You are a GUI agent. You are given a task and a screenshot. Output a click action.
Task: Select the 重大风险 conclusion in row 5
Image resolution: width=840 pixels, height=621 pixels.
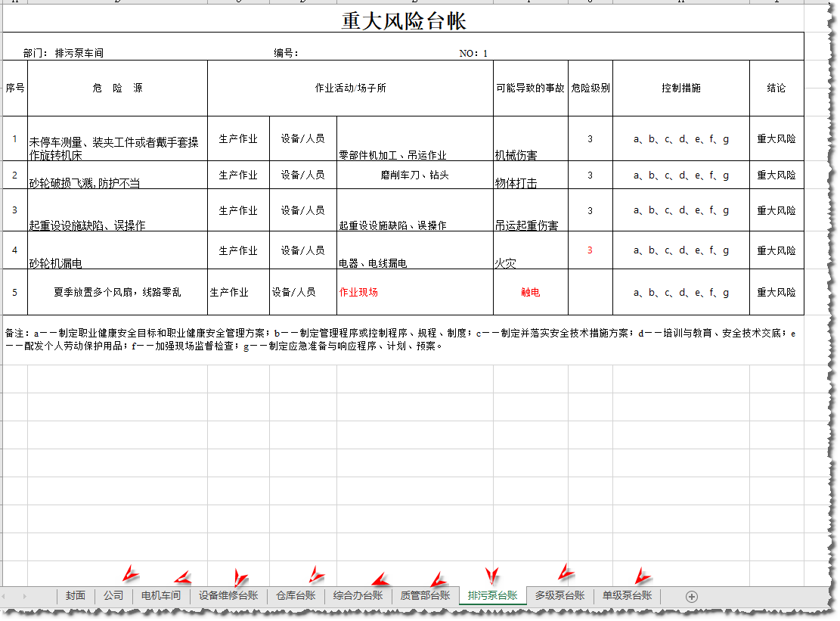tap(776, 292)
